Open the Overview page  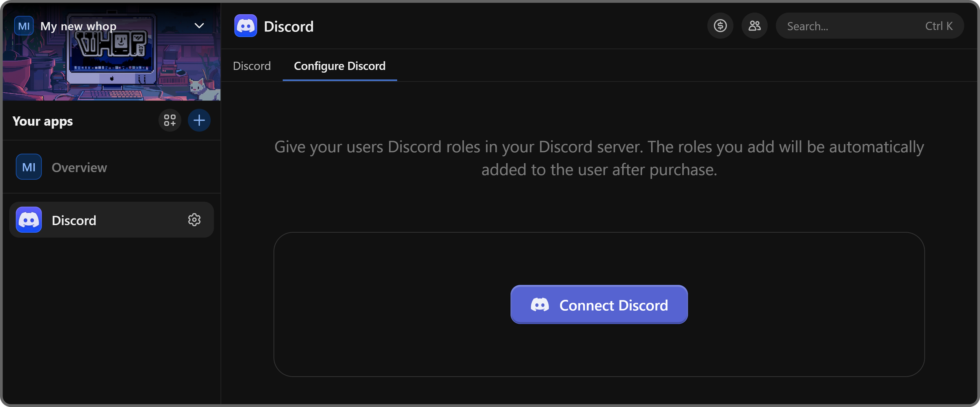[79, 167]
